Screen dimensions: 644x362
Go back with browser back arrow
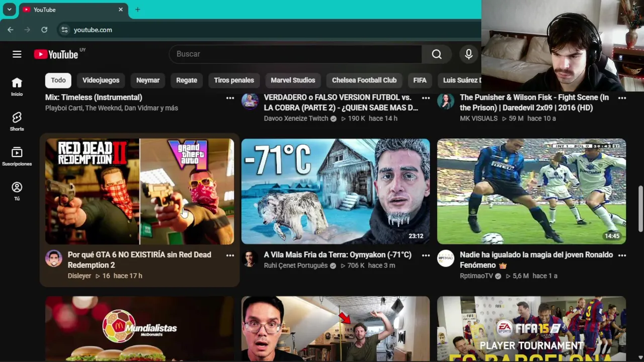tap(10, 30)
